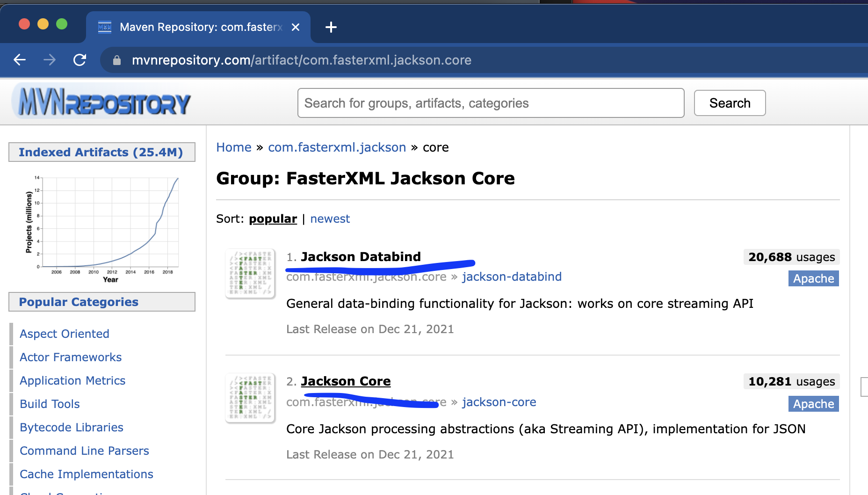Click the Apache license tag for Jackson Core
The height and width of the screenshot is (495, 868).
[x=814, y=404]
